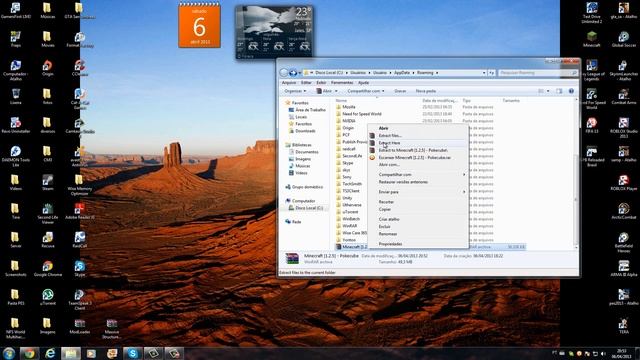Click the Tamanho column header

(x=511, y=100)
